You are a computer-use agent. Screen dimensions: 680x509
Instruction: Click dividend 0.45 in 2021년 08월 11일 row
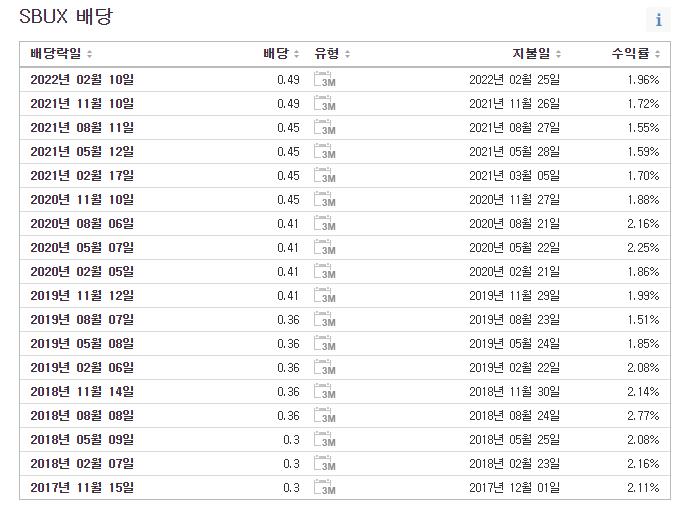pyautogui.click(x=288, y=128)
